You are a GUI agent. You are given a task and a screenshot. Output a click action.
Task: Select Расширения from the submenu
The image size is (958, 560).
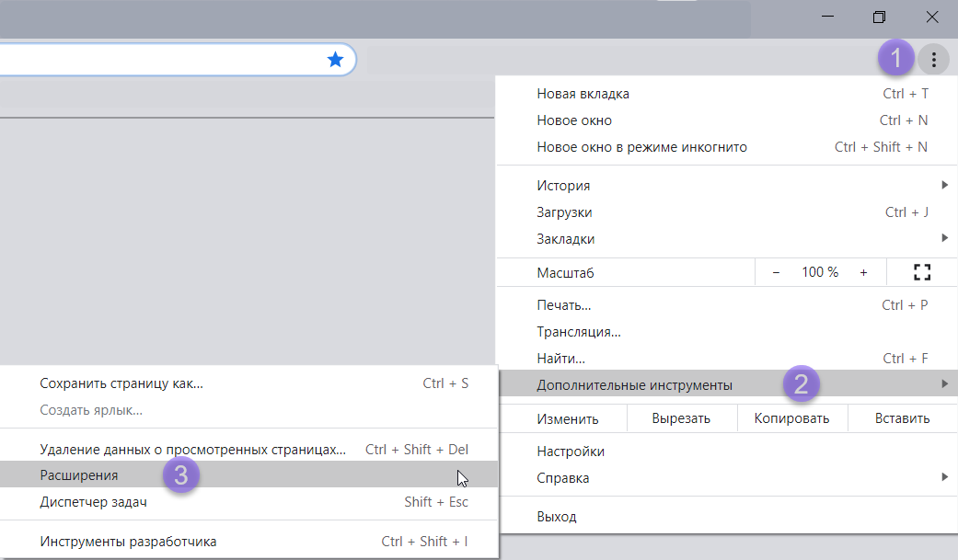(x=79, y=475)
